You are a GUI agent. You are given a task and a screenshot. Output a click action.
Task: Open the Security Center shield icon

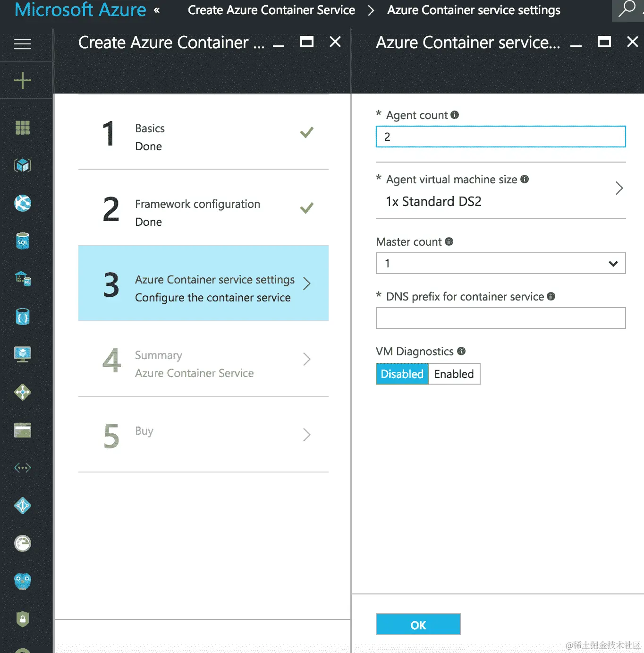coord(22,619)
